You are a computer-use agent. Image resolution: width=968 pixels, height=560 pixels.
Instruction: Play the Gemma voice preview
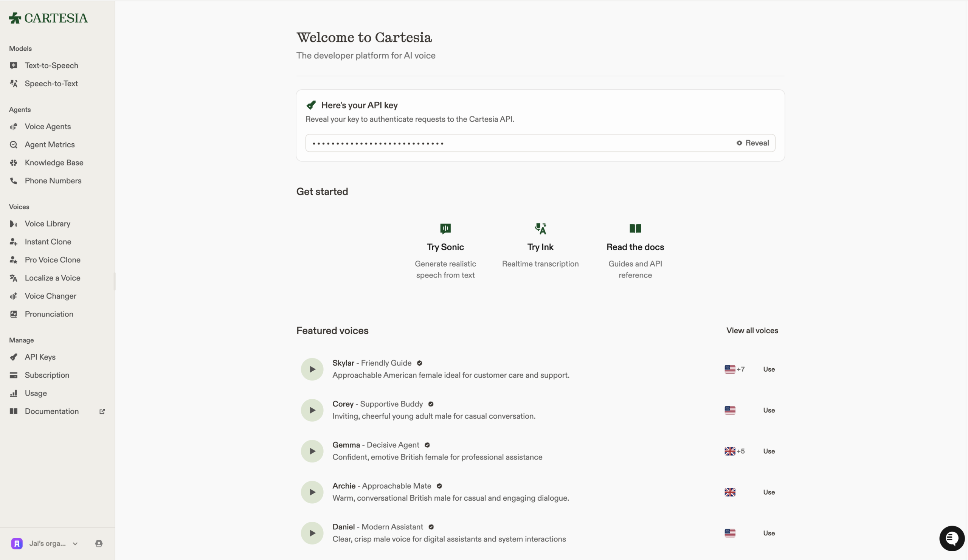(312, 451)
